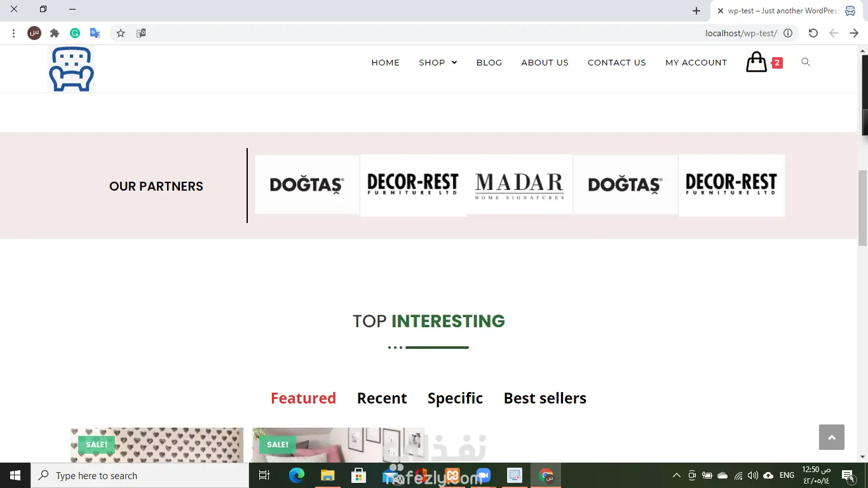Open File Explorer from the taskbar

click(x=327, y=475)
